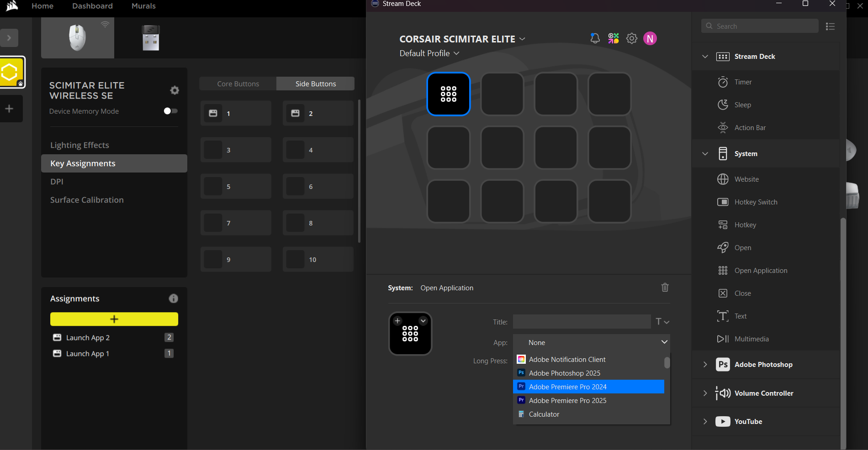Screen dimensions: 868x450
Task: Collapse the Stream Deck category
Action: [x=705, y=57]
